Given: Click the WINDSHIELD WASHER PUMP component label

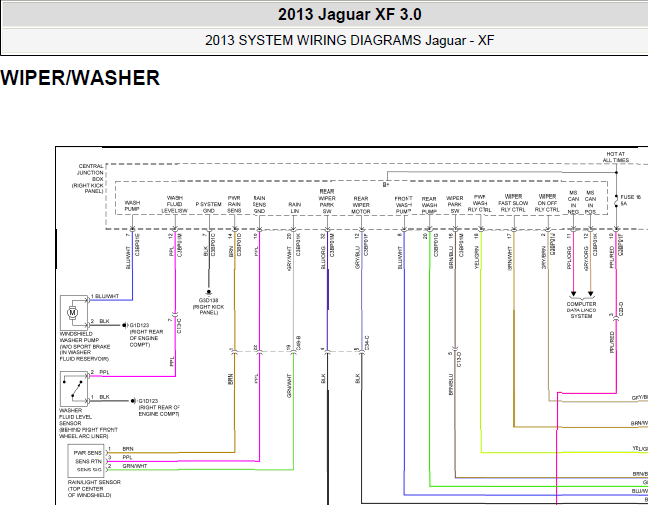Looking at the screenshot, I should coord(85,346).
